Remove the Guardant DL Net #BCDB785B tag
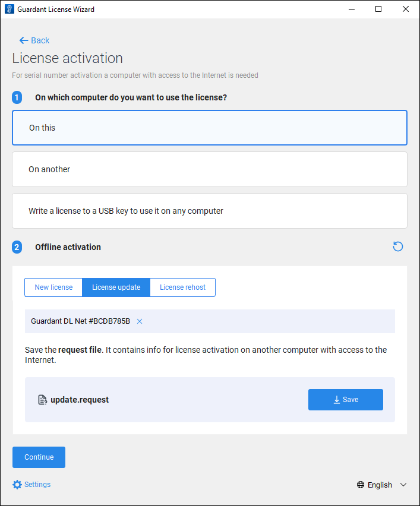Viewport: 420px width, 506px height. [140, 321]
